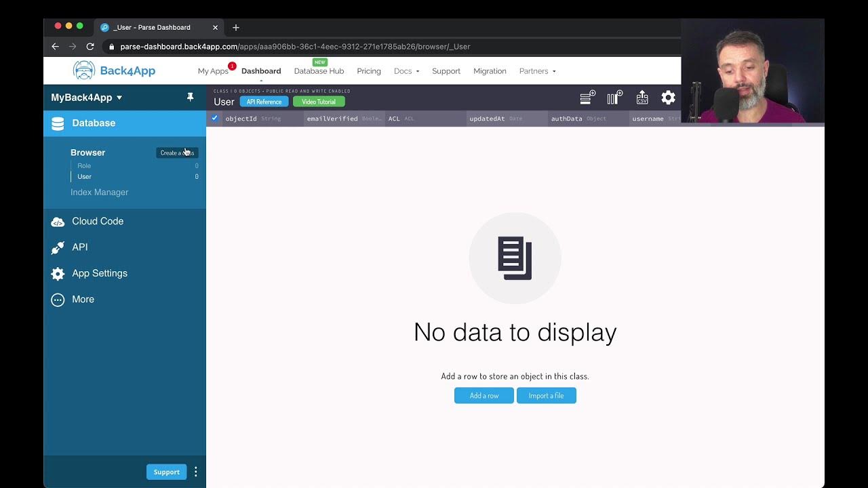Click the Video Tutorial button
Screen dimensions: 868x488
click(319, 102)
